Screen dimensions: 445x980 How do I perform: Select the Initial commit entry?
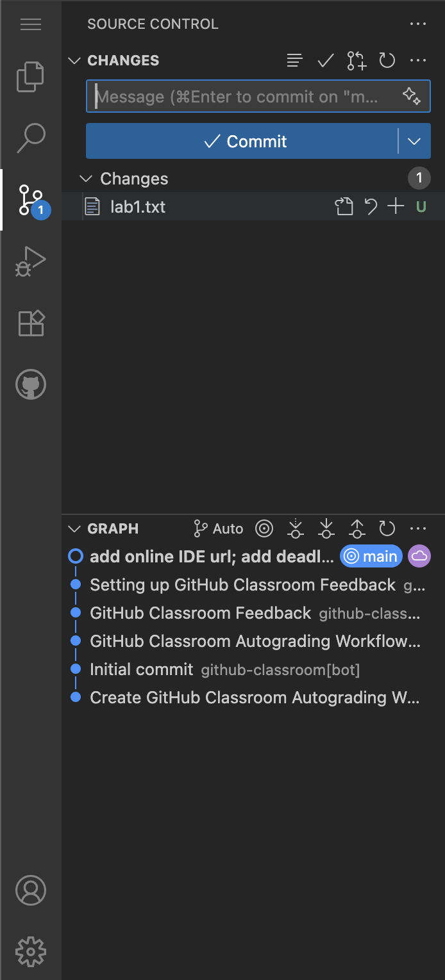142,669
